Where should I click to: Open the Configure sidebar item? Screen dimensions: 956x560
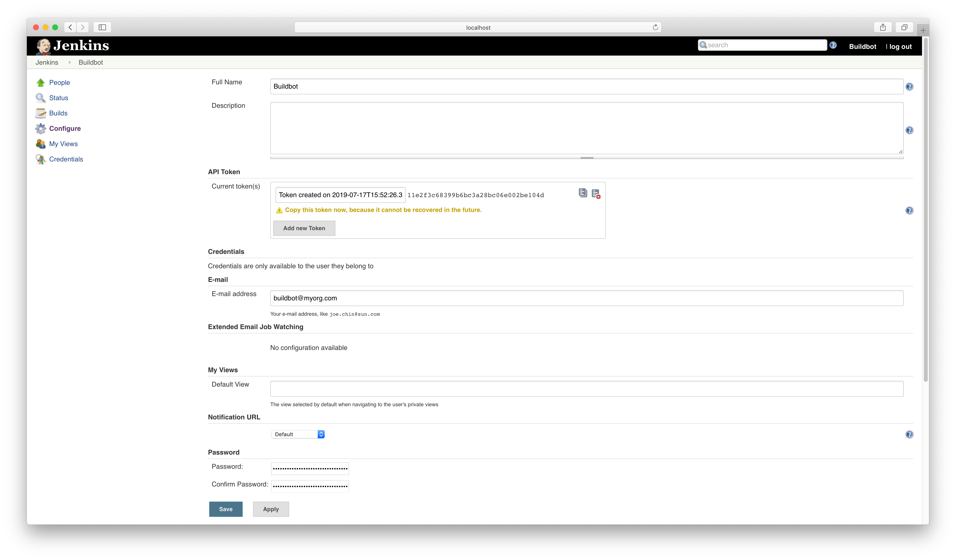click(x=65, y=129)
